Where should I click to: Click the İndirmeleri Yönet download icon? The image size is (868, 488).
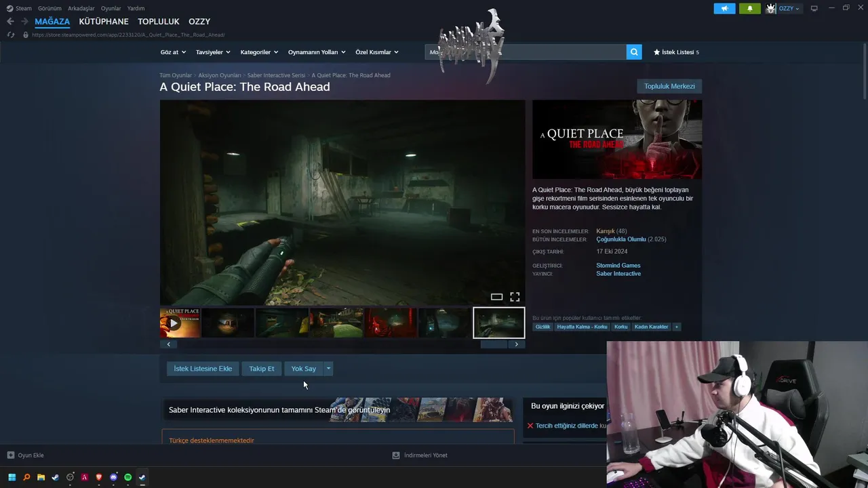pos(396,455)
